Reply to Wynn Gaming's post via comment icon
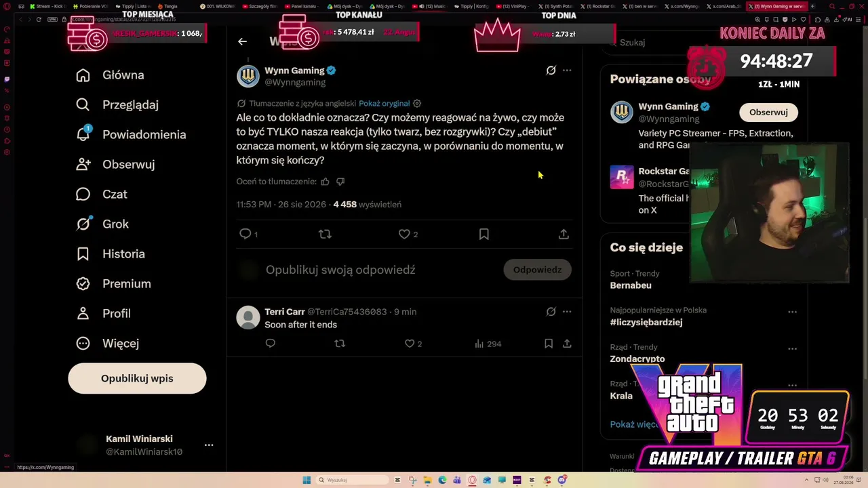The image size is (868, 488). (x=245, y=234)
